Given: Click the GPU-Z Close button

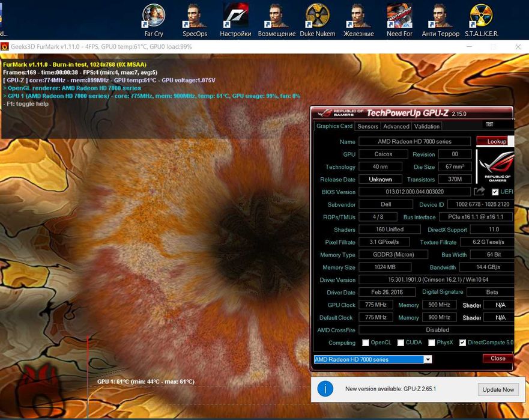Looking at the screenshot, I should click(498, 358).
